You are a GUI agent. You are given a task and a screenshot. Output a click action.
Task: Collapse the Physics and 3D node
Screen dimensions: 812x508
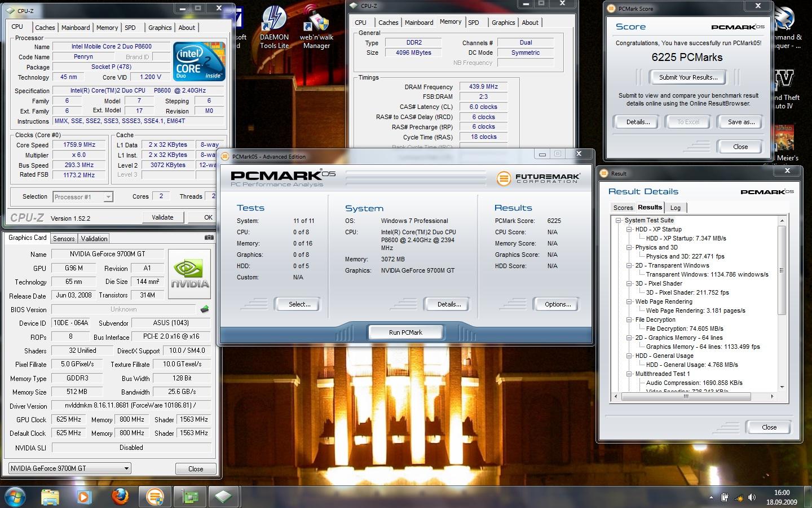629,247
